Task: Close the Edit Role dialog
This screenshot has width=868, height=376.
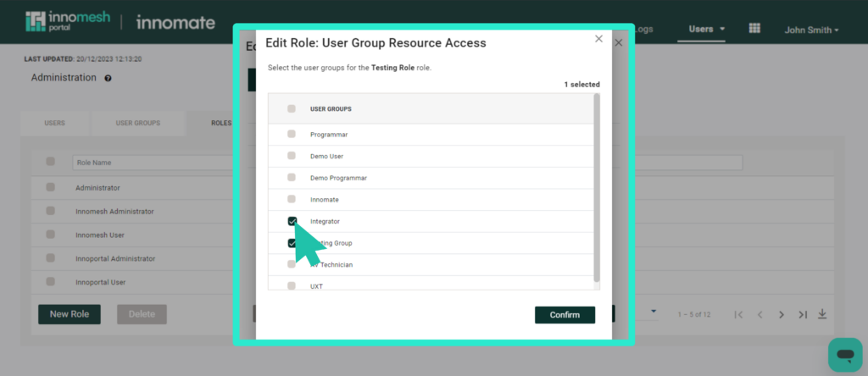Action: coord(598,39)
